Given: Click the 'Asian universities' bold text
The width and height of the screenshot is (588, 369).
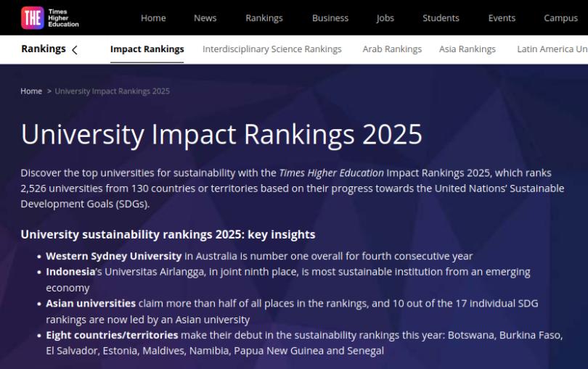Looking at the screenshot, I should tap(91, 304).
